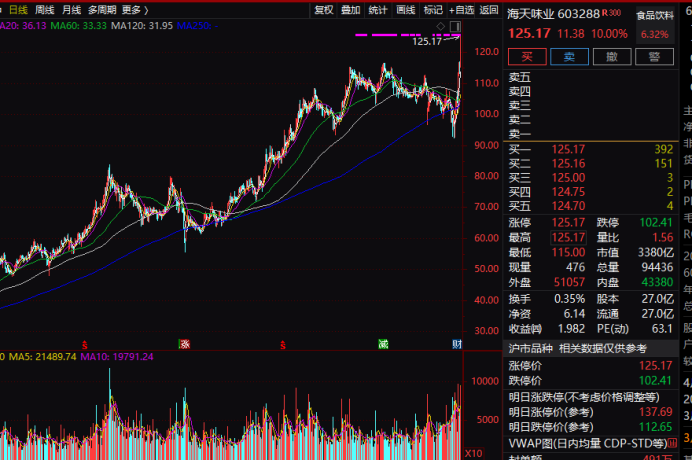693x461 pixels.
Task: Click the MA250 indicator label
Action: (x=197, y=26)
